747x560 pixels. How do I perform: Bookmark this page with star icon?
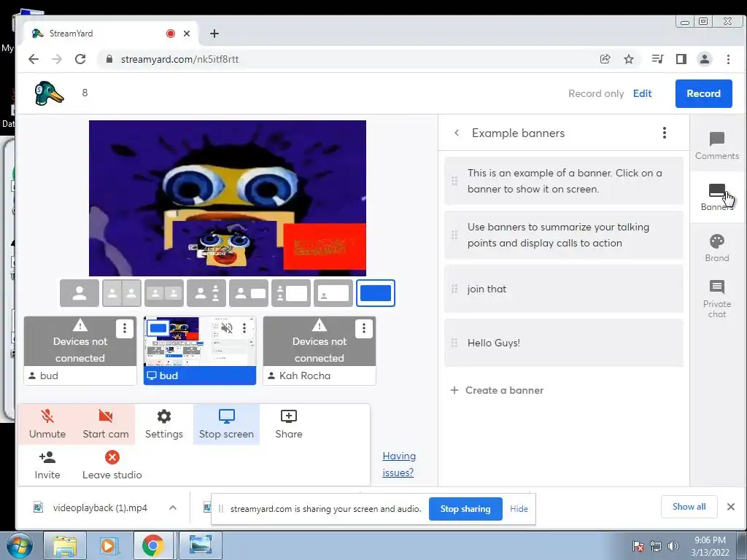tap(629, 59)
